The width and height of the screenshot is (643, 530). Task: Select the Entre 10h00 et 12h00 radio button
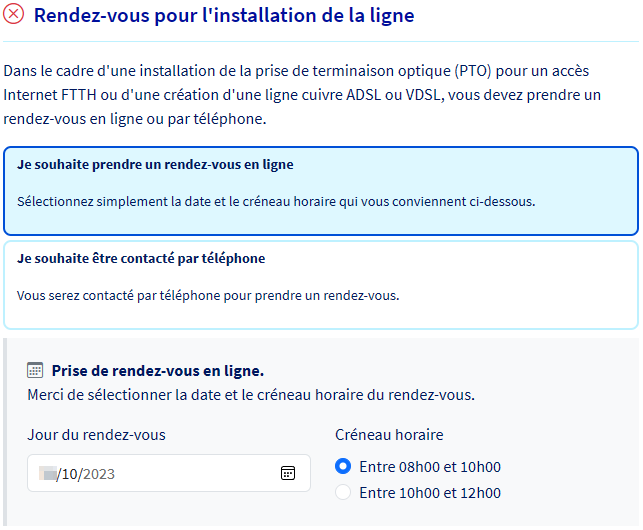click(343, 492)
